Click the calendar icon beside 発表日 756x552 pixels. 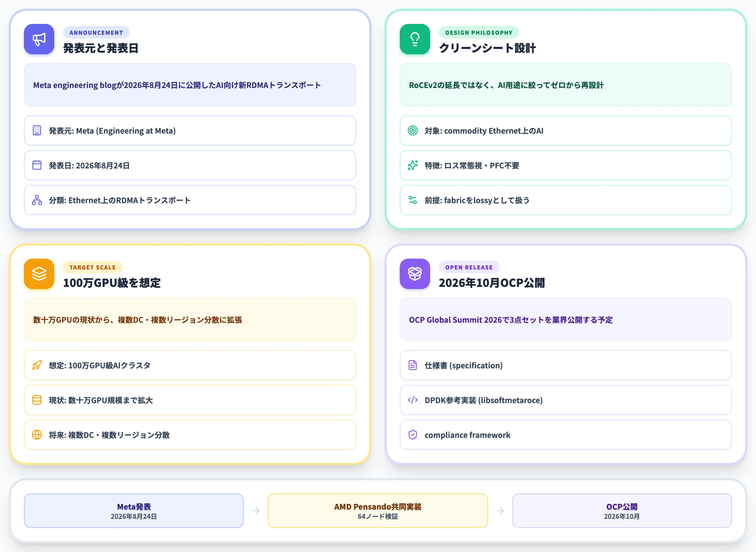37,165
